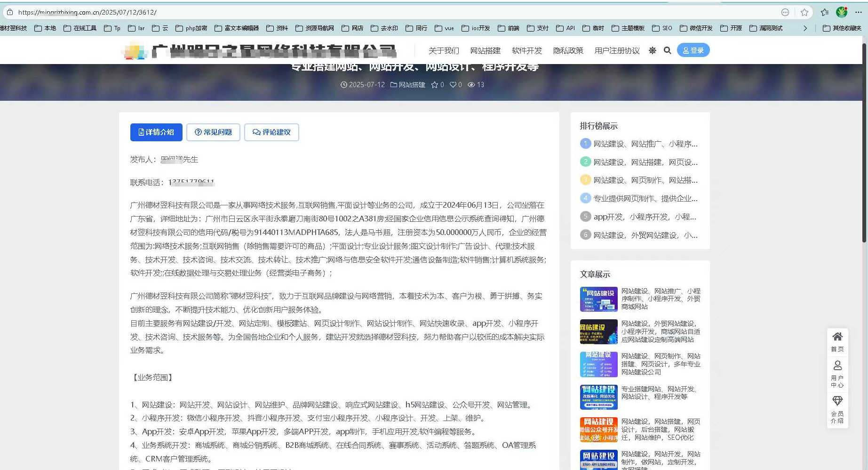Expand the bookmarks bar overflow chevron
868x470 pixels.
(805, 28)
